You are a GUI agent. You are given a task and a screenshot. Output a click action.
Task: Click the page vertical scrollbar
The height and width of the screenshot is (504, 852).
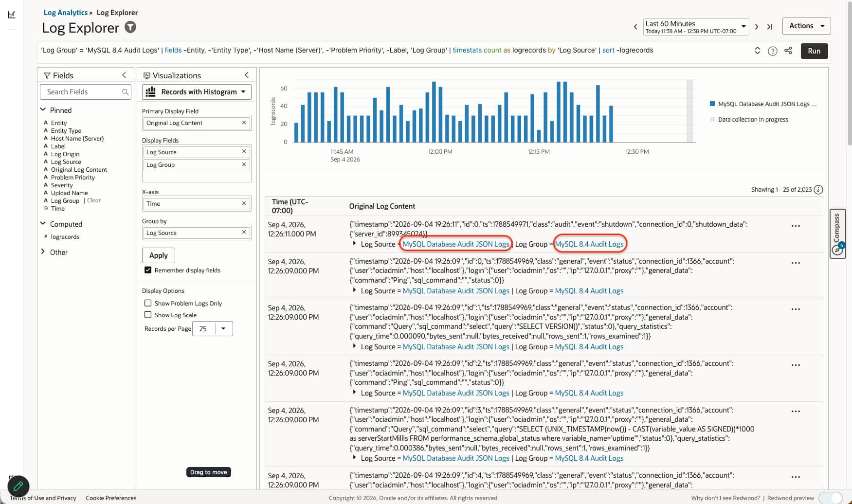849,73
